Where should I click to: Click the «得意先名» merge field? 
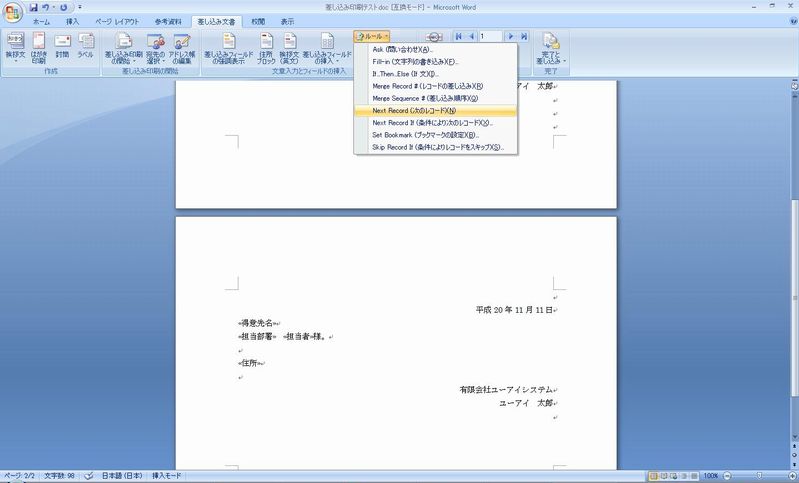click(257, 323)
